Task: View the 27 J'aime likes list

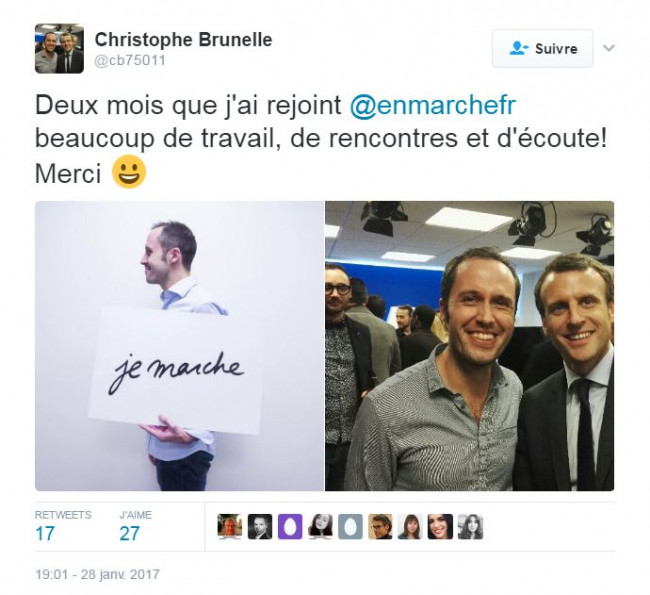Action: point(135,527)
